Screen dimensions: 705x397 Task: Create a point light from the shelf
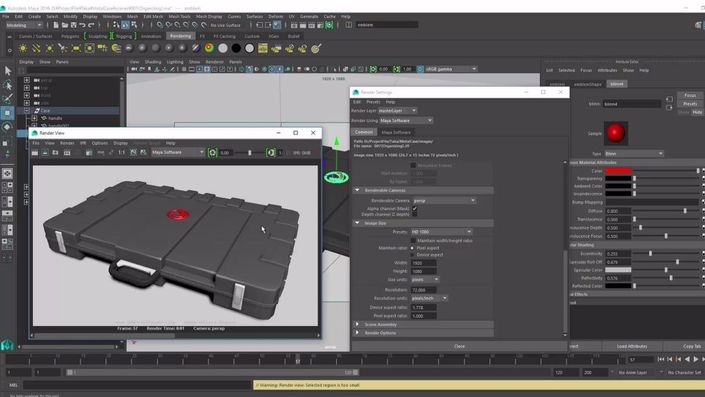pyautogui.click(x=49, y=48)
